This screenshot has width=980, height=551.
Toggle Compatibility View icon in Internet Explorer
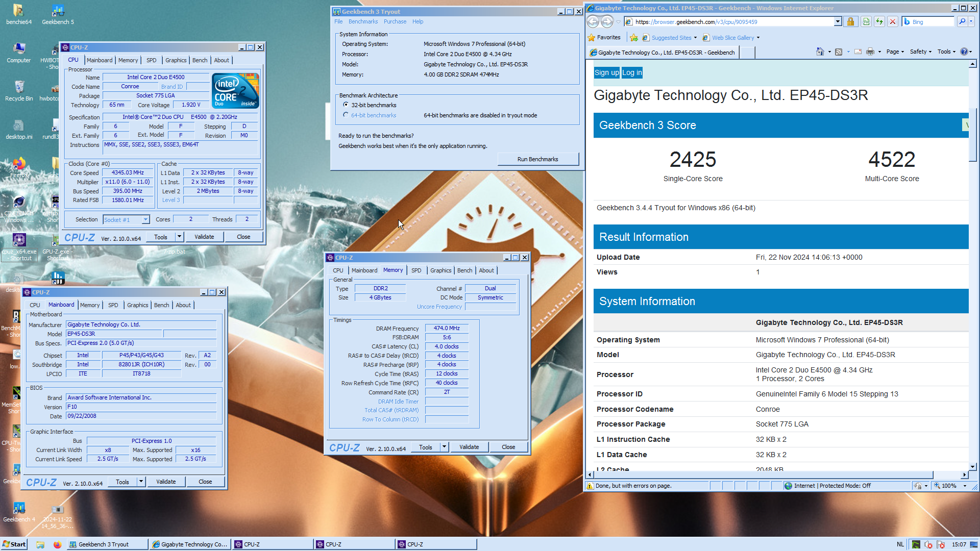(x=866, y=21)
